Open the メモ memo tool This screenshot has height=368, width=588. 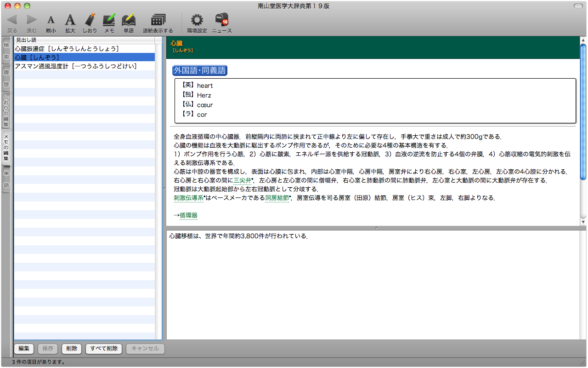pos(109,20)
